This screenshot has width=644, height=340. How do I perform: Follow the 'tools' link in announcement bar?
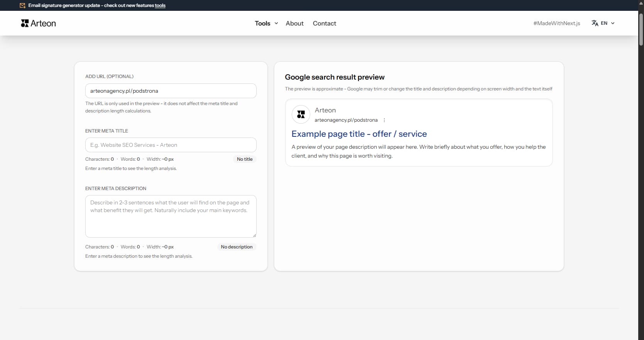(160, 5)
